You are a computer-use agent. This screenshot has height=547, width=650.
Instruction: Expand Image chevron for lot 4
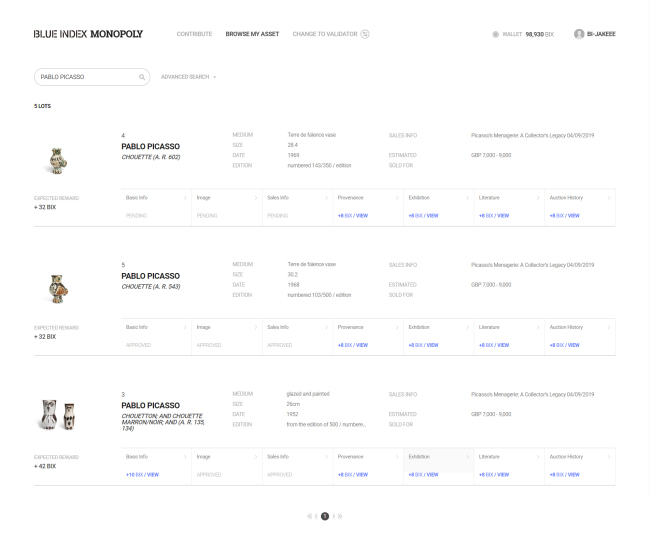coord(256,198)
